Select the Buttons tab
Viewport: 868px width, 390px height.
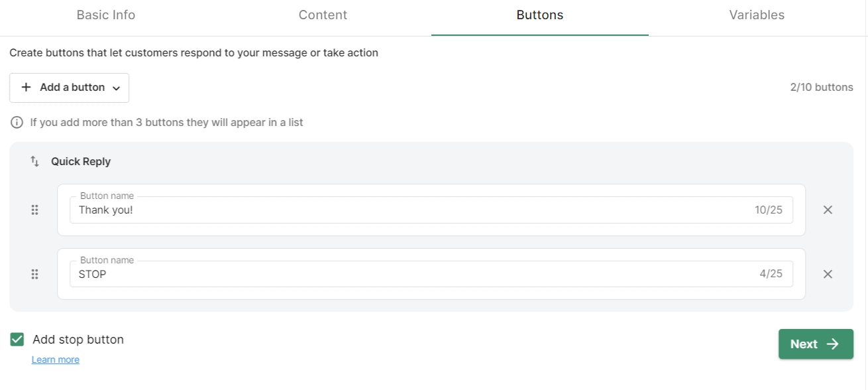click(x=539, y=15)
